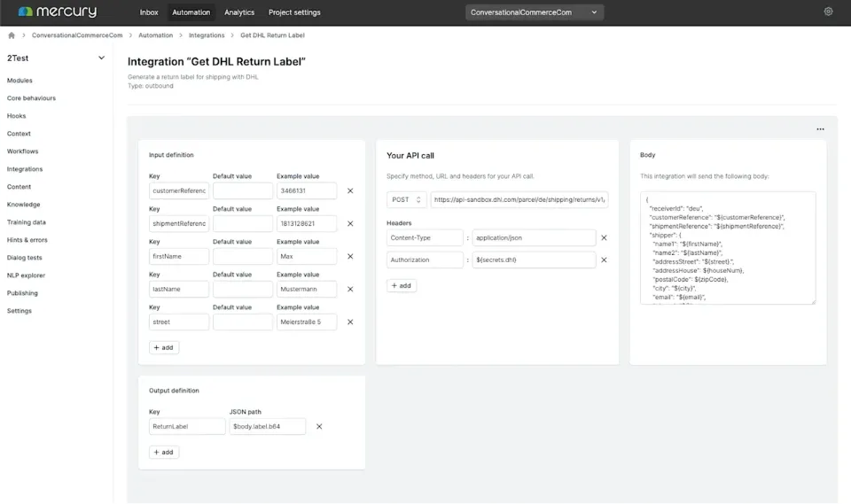This screenshot has height=504, width=851.
Task: Delete the Authorization header
Action: [604, 260]
